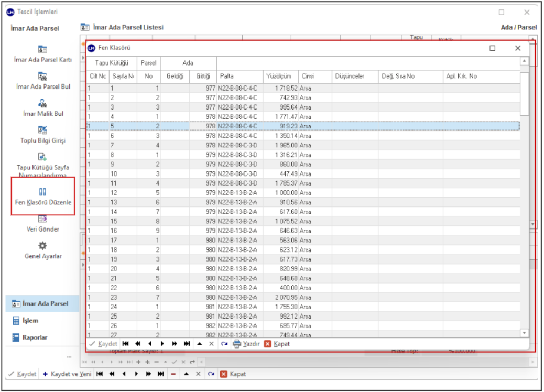Screen dimensions: 544x392
Task: Open İmar Ada Parsel Kartı icon
Action: pos(43,49)
